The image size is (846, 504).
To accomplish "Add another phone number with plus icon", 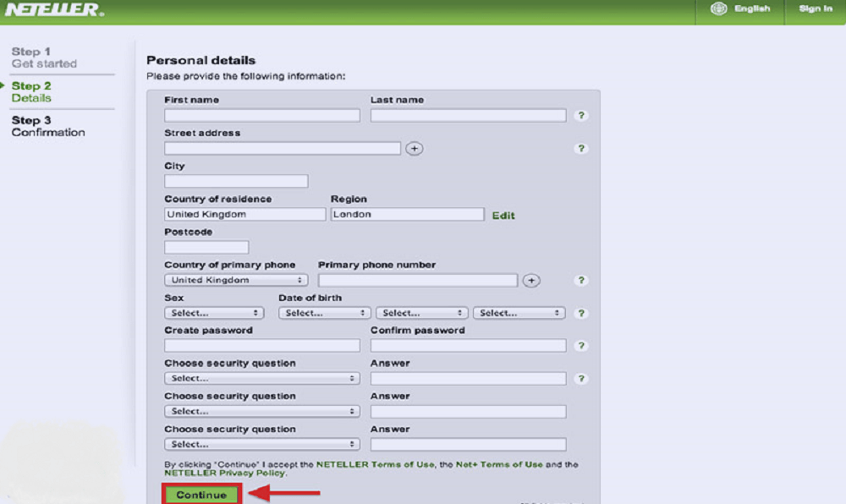I will [x=531, y=281].
